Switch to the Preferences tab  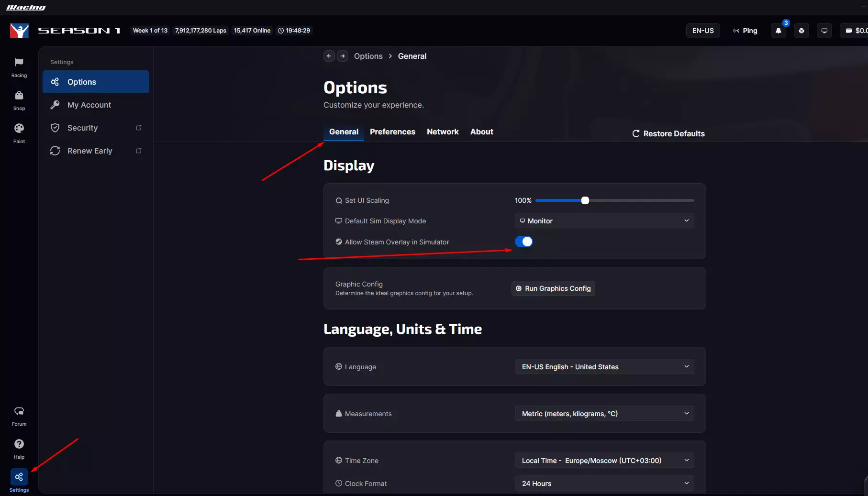pos(392,132)
